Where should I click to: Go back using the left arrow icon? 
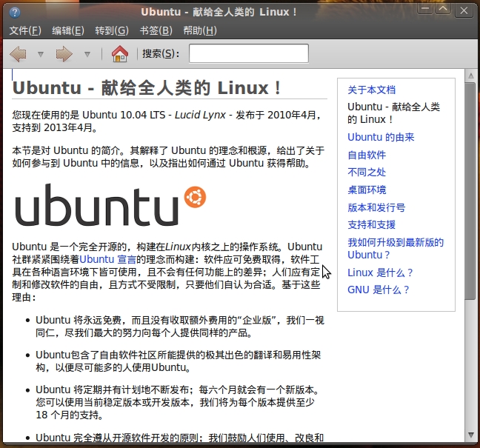(x=18, y=54)
